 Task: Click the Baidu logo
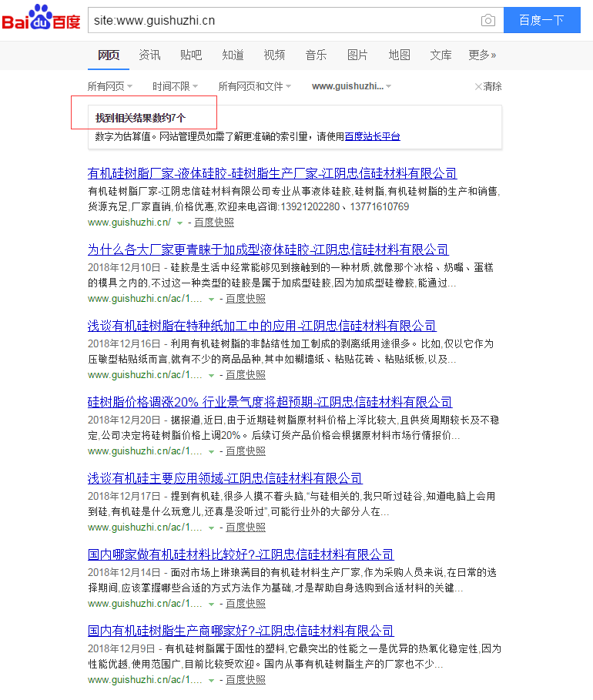(41, 19)
